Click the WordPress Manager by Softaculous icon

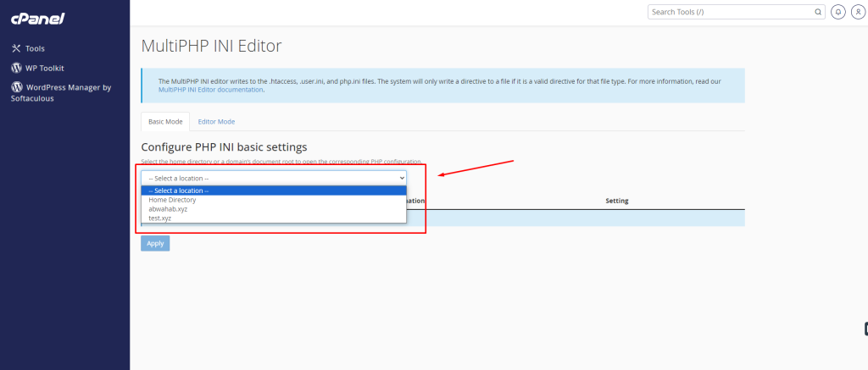click(16, 87)
